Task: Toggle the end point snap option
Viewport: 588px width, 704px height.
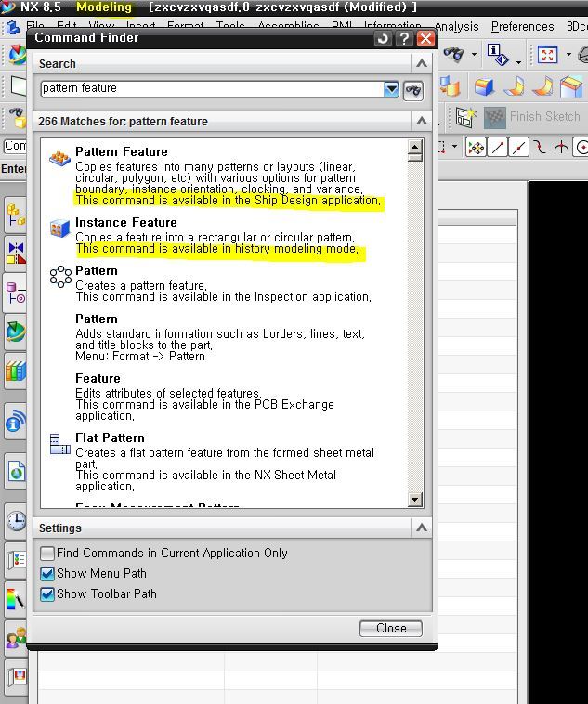Action: [497, 148]
